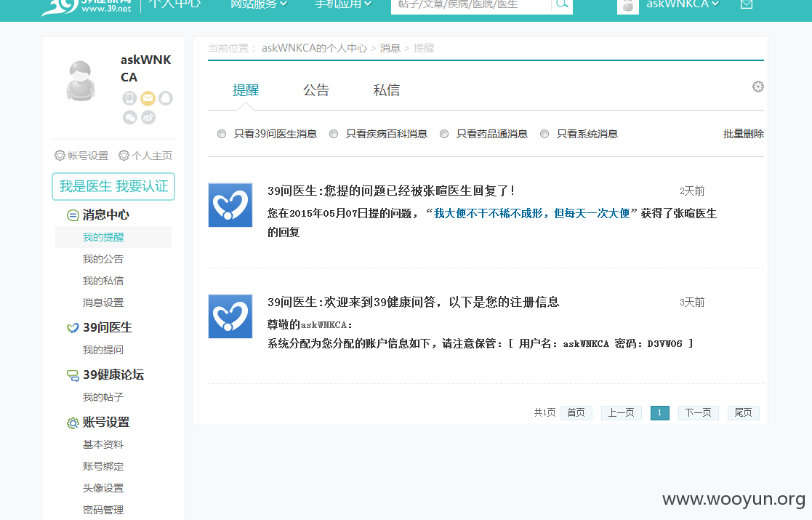Open 我的公告 in sidebar

103,259
